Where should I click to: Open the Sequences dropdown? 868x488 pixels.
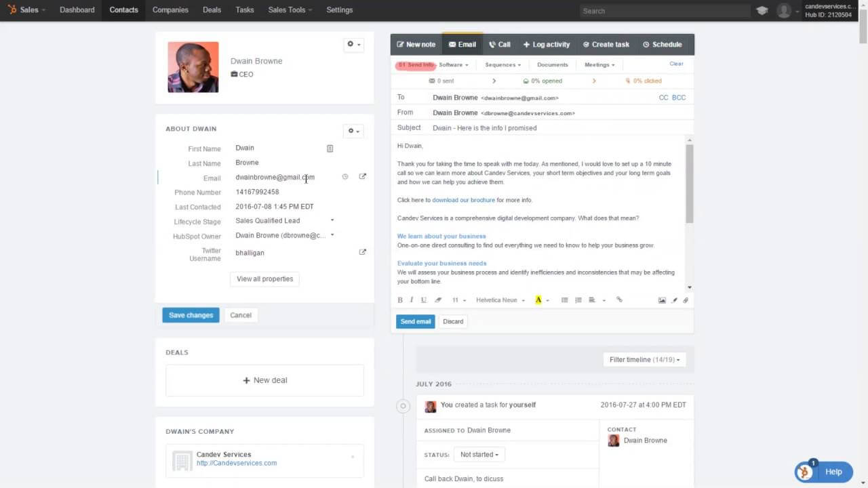(502, 65)
